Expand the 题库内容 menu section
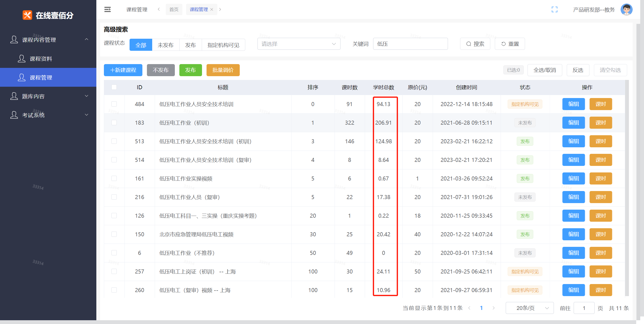This screenshot has height=324, width=644. tap(87, 96)
